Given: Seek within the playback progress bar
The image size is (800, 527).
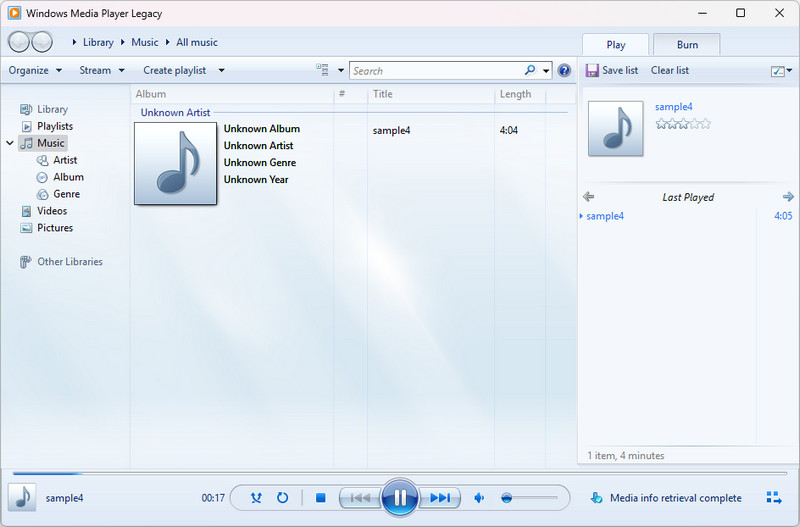Looking at the screenshot, I should coord(400,473).
